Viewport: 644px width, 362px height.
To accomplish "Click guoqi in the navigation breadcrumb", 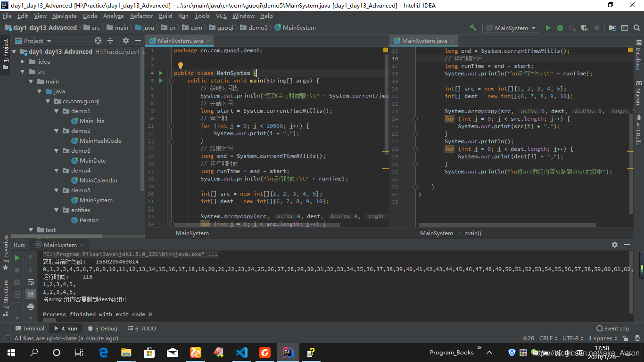I will pos(221,28).
